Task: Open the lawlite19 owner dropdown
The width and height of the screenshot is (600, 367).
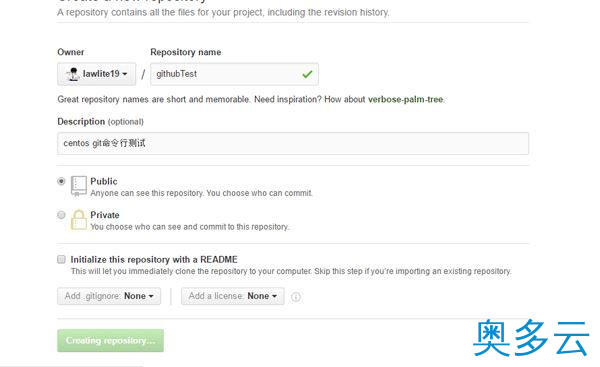Action: (96, 74)
